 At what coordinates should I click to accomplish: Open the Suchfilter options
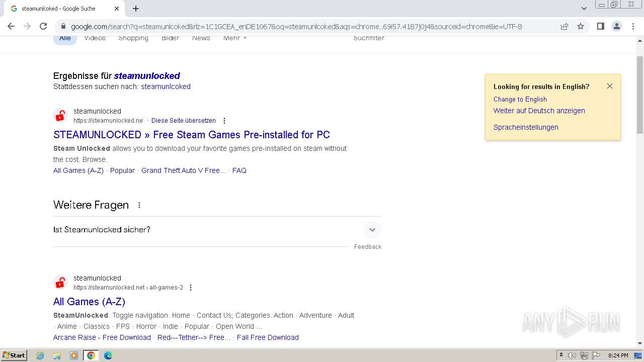point(369,38)
